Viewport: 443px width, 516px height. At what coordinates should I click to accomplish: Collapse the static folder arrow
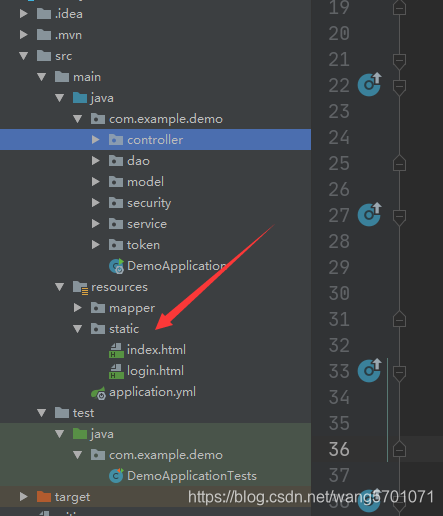(x=78, y=329)
